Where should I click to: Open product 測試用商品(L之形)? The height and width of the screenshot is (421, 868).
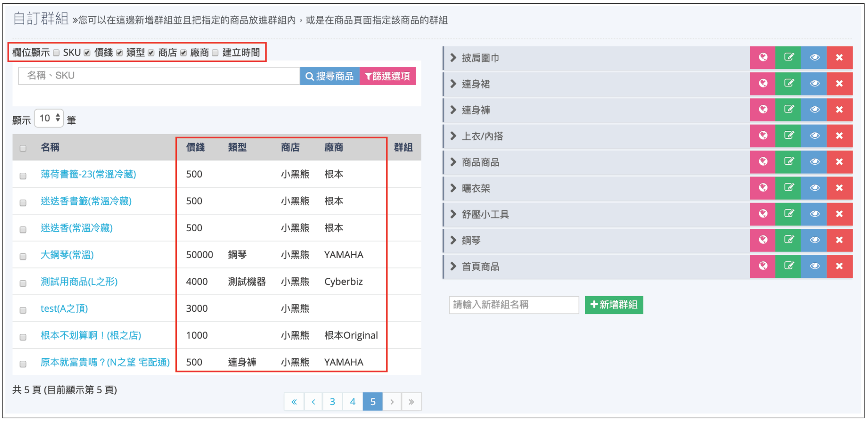(79, 282)
